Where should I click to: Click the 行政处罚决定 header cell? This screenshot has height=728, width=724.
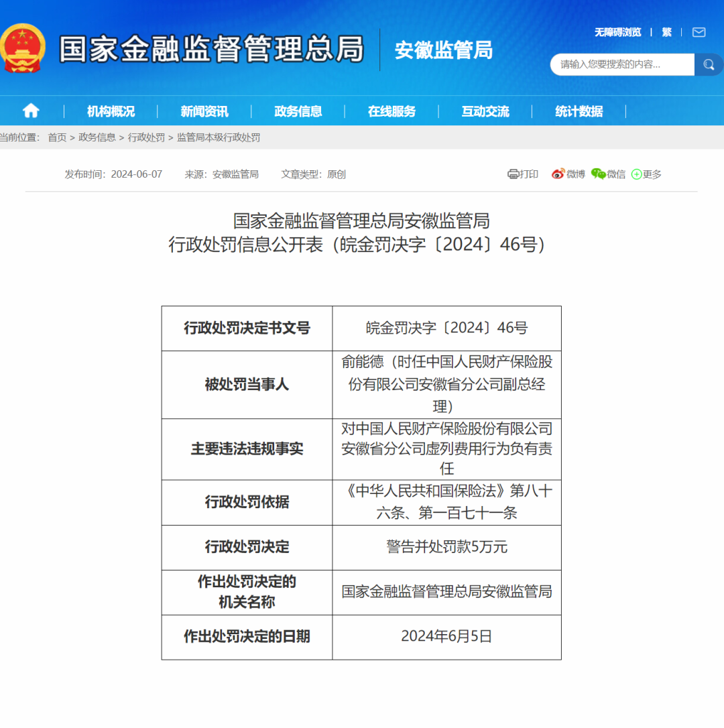247,548
